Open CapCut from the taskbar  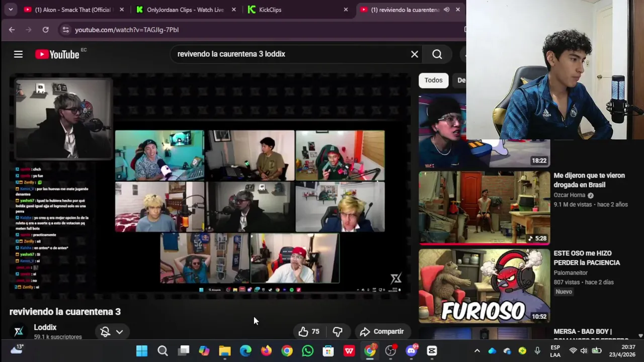(x=432, y=351)
